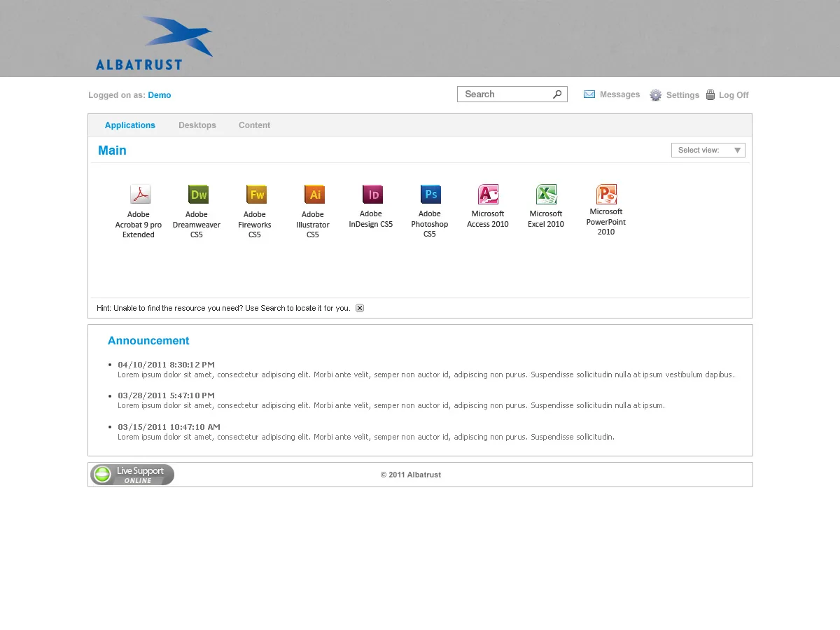Start Microsoft PowerPoint 2010 icon

click(x=606, y=194)
